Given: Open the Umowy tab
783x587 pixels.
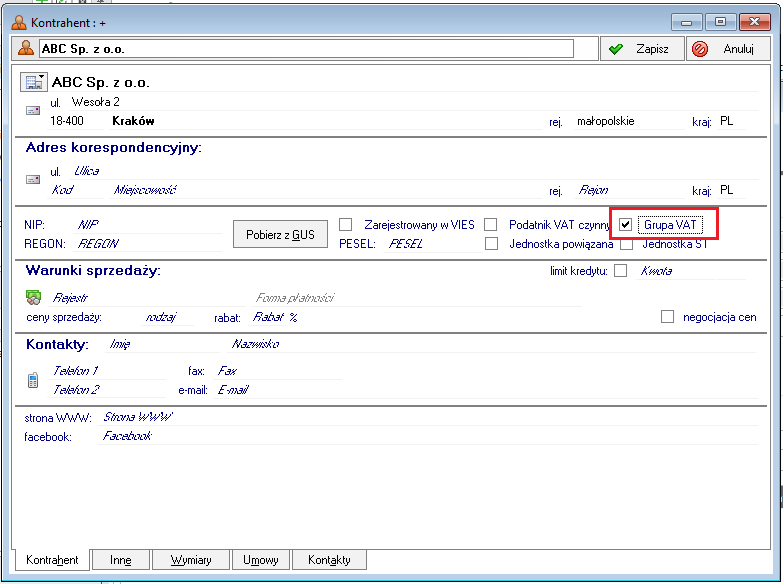Looking at the screenshot, I should tap(260, 560).
